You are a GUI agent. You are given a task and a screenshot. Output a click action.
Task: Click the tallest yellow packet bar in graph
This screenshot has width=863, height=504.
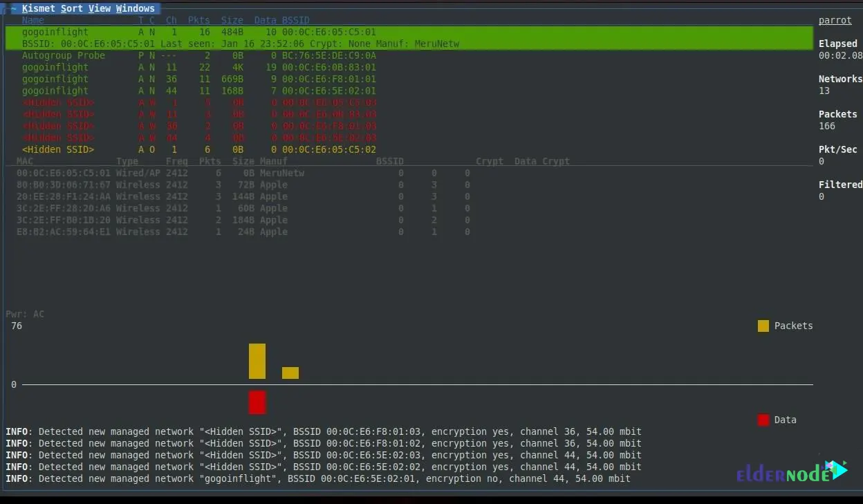tap(257, 361)
